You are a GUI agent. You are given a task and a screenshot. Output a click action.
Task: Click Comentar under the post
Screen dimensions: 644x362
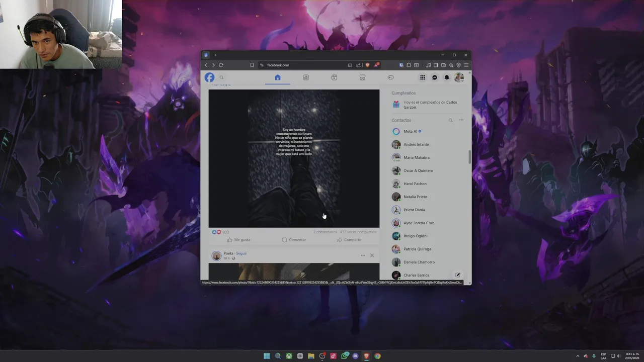(294, 240)
